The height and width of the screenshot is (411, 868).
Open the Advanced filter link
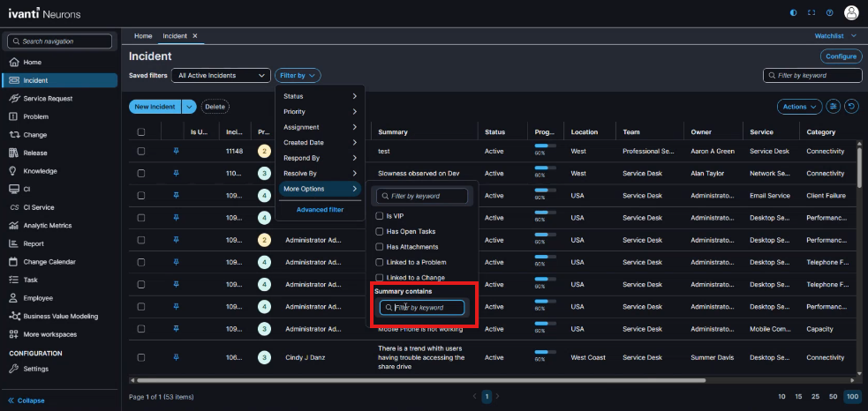320,210
